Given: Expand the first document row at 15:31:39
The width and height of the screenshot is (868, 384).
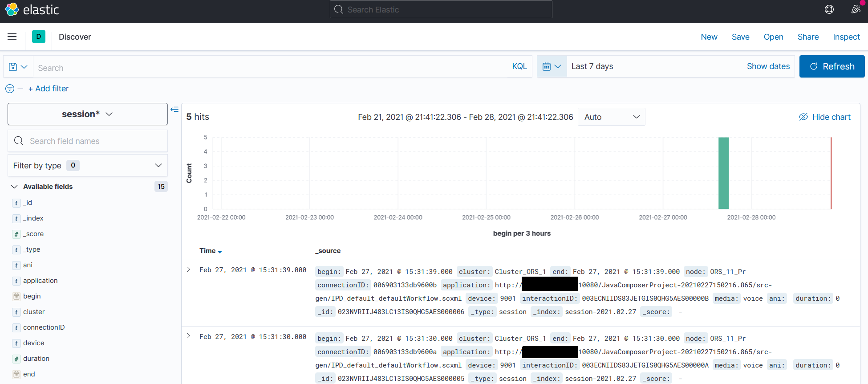Looking at the screenshot, I should (189, 270).
